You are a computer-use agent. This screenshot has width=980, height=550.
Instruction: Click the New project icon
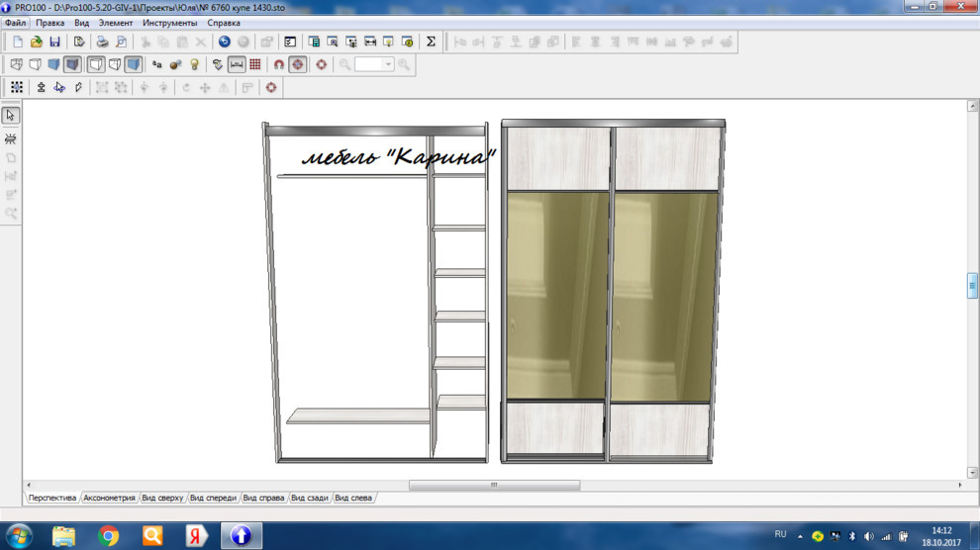[x=18, y=42]
